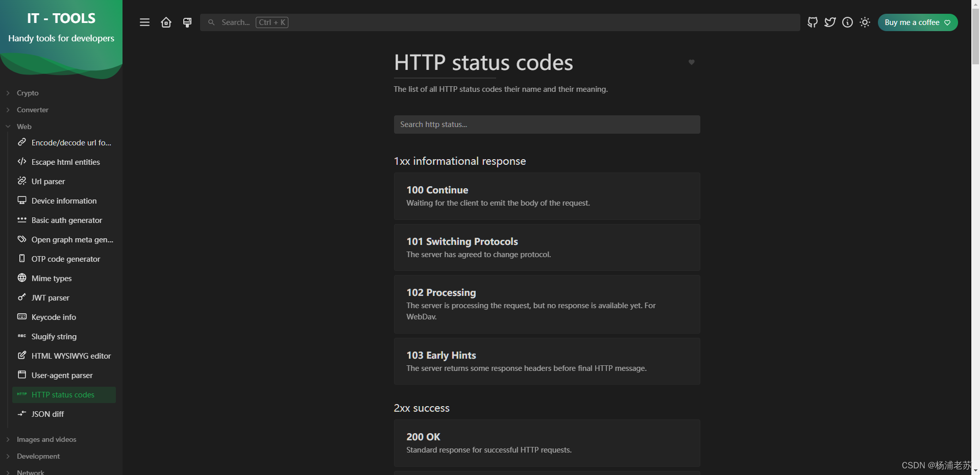The width and height of the screenshot is (980, 475).
Task: Click the Ctrl + K shortcut badge
Action: [272, 22]
